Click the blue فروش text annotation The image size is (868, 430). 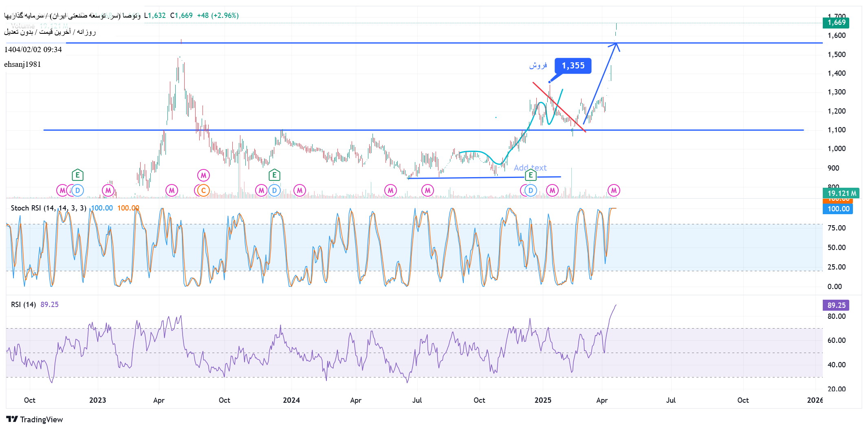pyautogui.click(x=538, y=66)
